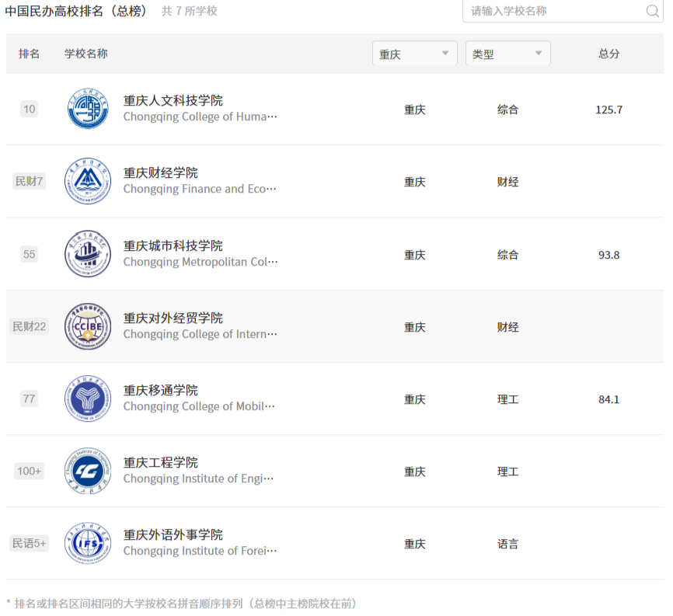Focus the school name search field
The height and width of the screenshot is (616, 673).
[x=563, y=11]
